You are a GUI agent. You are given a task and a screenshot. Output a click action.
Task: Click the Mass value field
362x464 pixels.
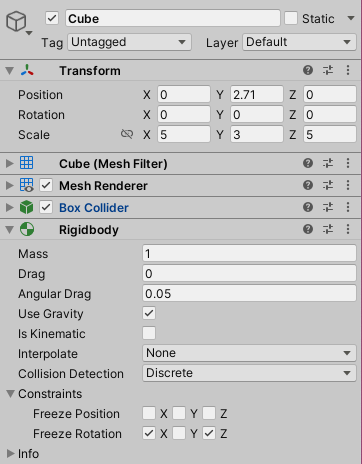[x=249, y=253]
